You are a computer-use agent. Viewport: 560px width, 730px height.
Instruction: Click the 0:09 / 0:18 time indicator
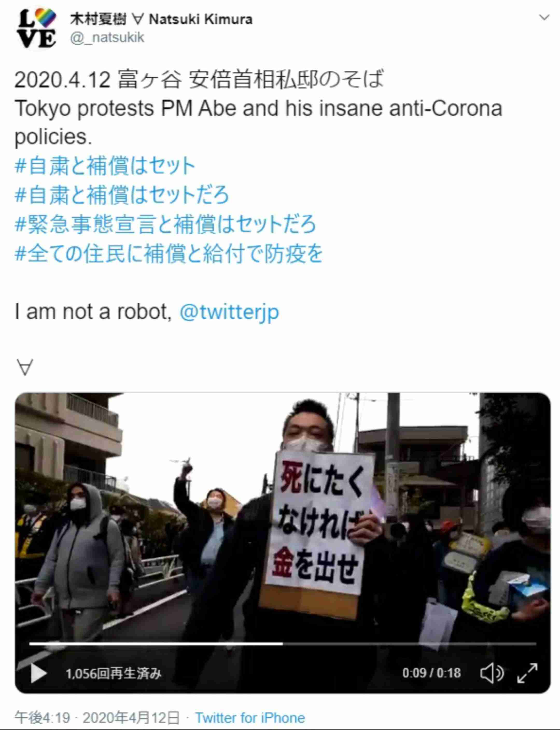(x=431, y=673)
